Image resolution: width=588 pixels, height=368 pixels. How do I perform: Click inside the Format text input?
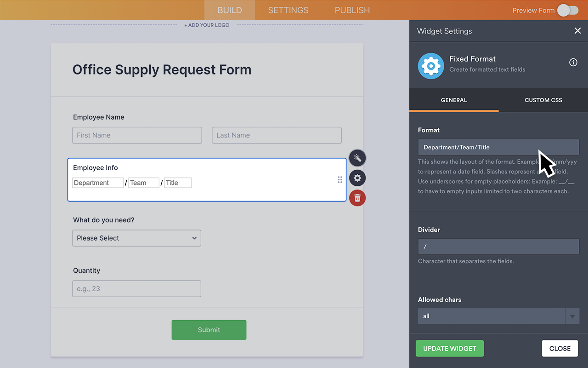click(x=498, y=147)
